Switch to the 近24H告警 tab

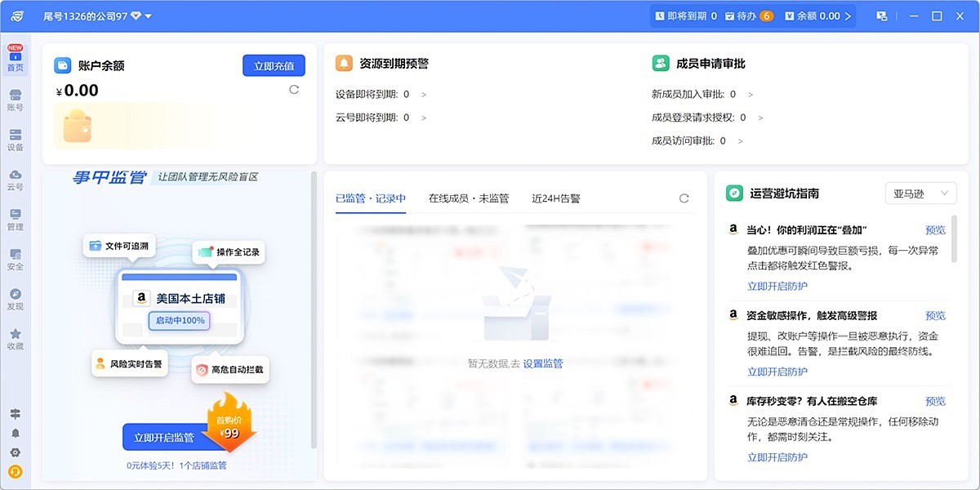(x=557, y=198)
